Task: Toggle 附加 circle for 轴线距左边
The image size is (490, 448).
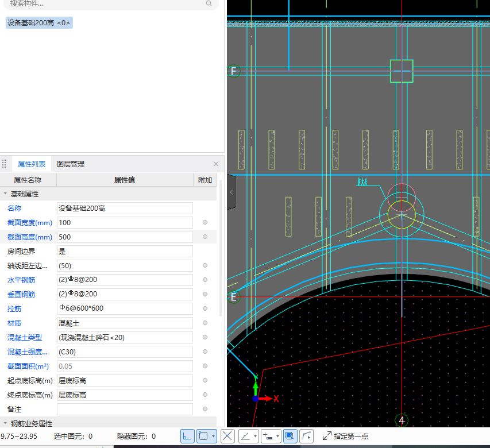Action: pos(205,265)
